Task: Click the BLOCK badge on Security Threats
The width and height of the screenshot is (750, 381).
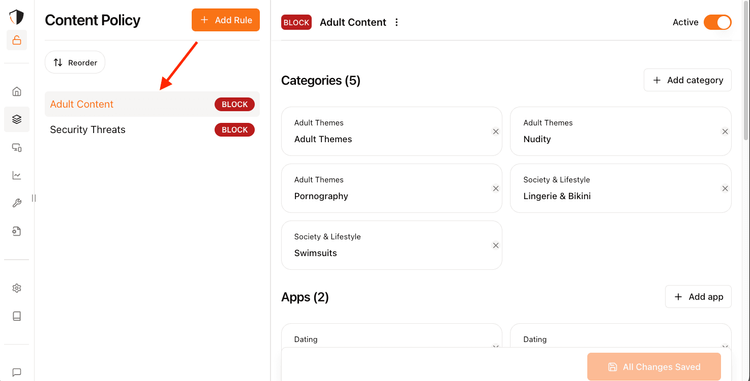Action: coord(234,130)
